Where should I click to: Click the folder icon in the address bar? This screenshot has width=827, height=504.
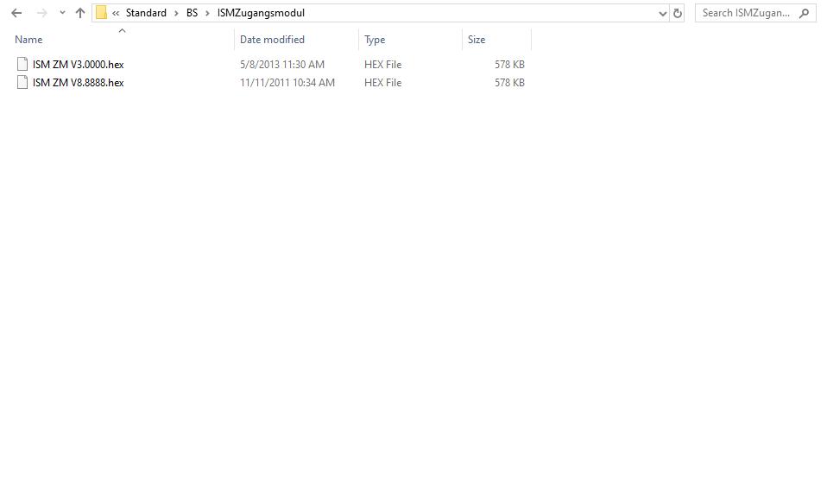tap(102, 13)
